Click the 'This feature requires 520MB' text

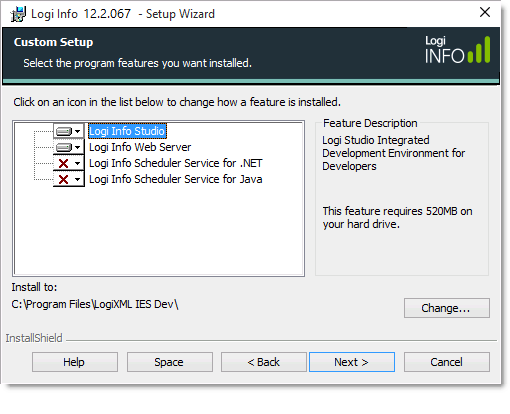pos(397,217)
